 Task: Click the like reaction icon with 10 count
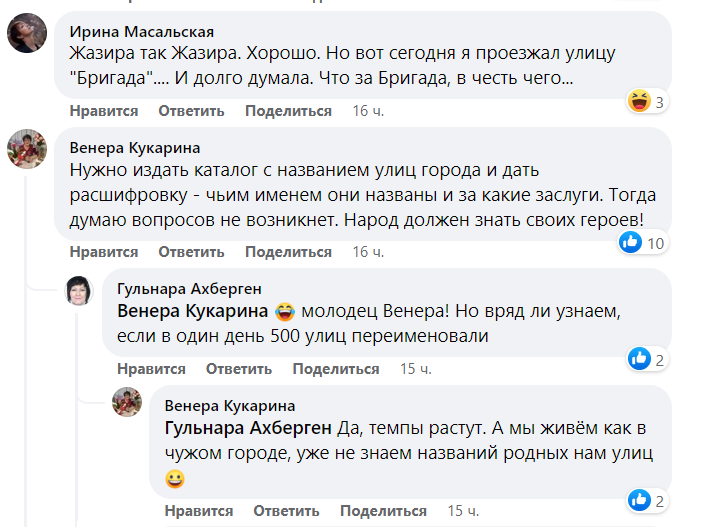[630, 242]
